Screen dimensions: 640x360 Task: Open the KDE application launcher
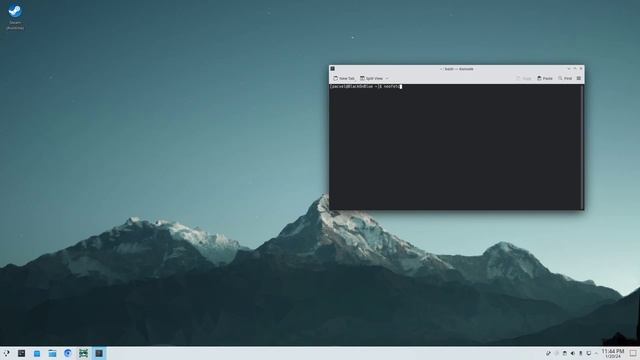(6, 353)
